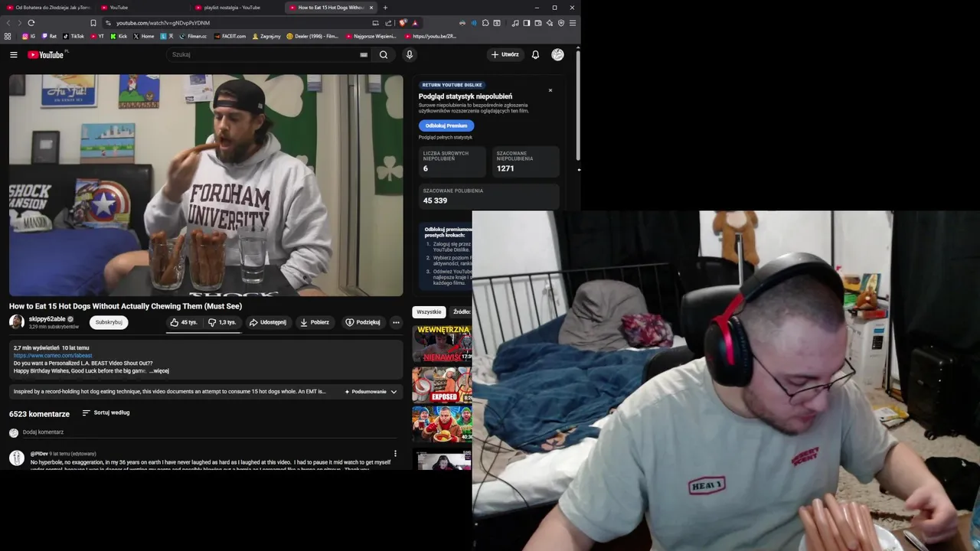Open the cameo.com/labeast link
The width and height of the screenshot is (980, 551).
[53, 356]
